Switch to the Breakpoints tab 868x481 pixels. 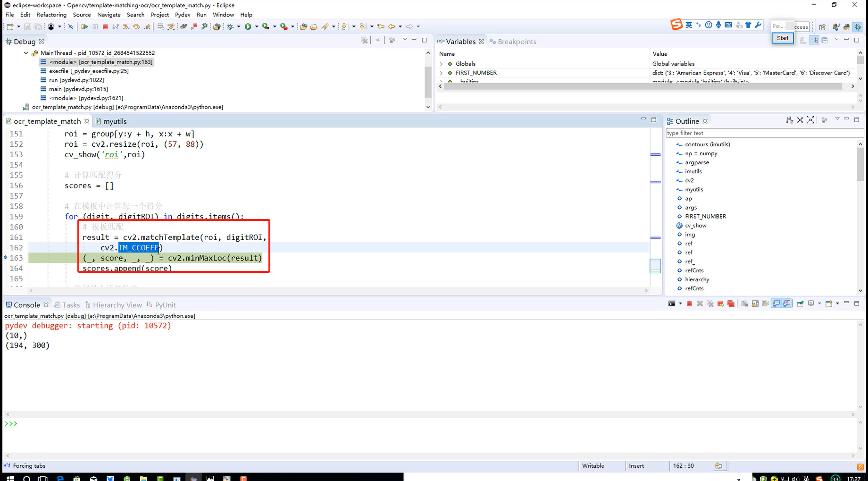(513, 42)
